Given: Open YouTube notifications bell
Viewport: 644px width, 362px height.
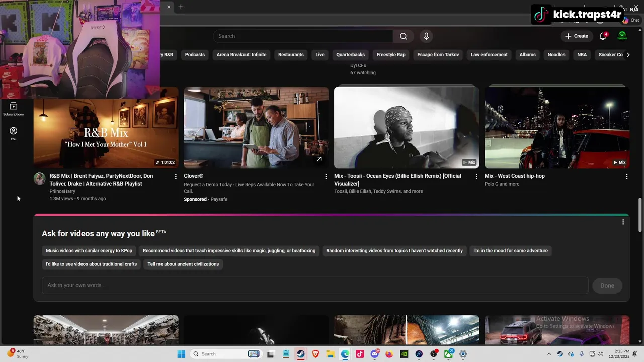Looking at the screenshot, I should pos(603,36).
